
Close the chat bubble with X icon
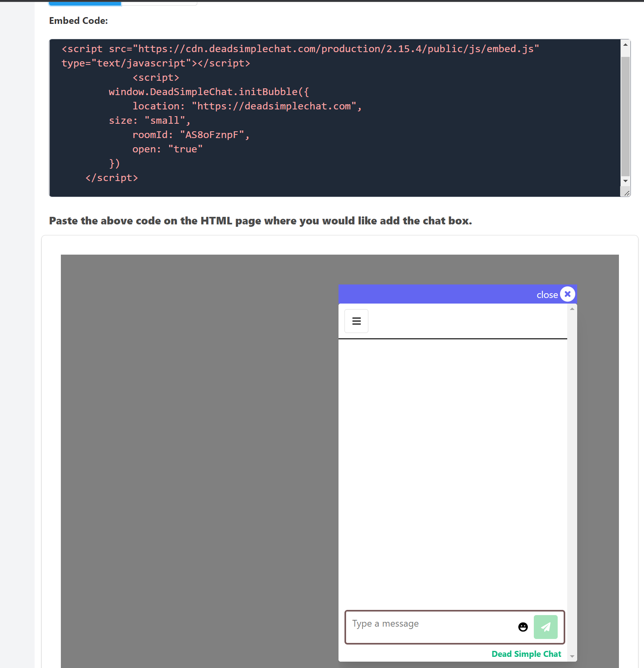point(568,294)
